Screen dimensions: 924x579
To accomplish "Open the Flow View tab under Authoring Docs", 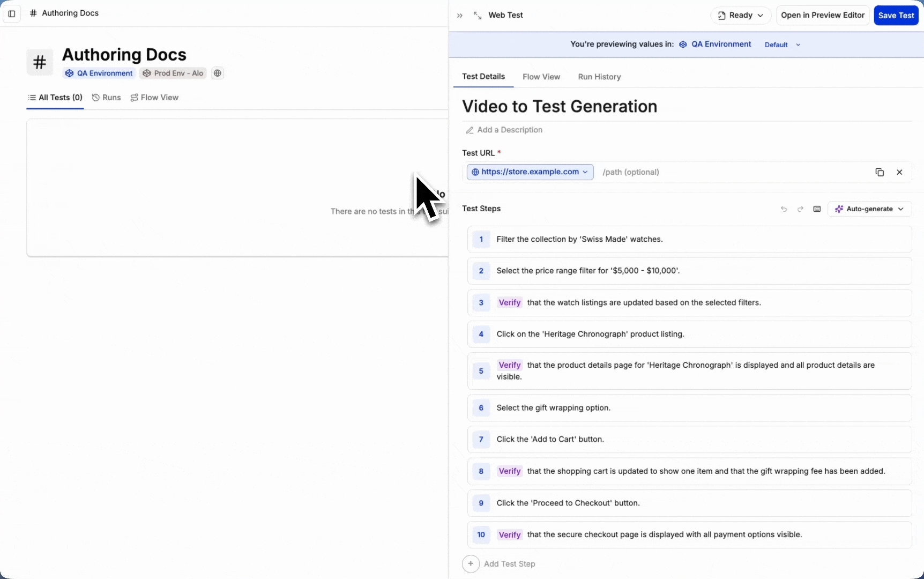I will pos(154,98).
